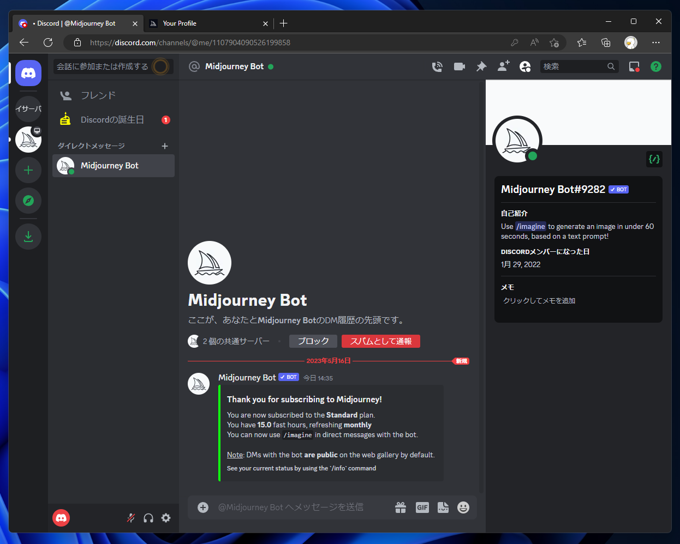The image size is (680, 544).
Task: Toggle read aloud icon in address bar
Action: click(x=534, y=43)
